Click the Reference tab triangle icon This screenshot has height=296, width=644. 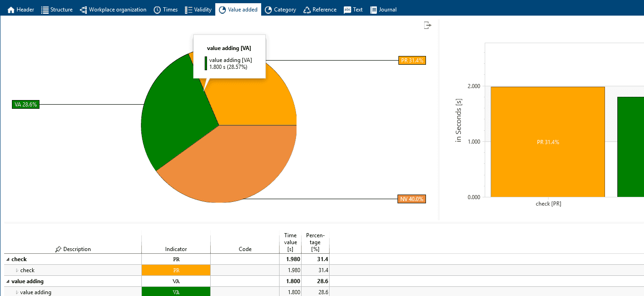click(x=307, y=10)
